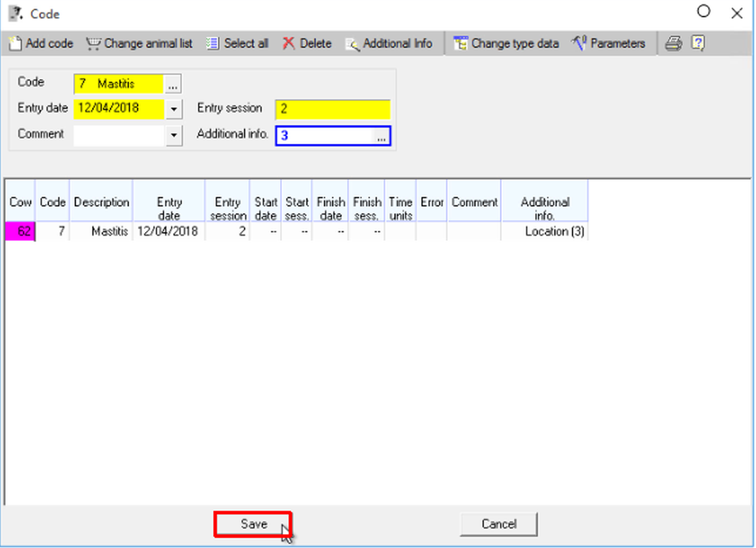Click the Delete toolbar button

click(307, 44)
